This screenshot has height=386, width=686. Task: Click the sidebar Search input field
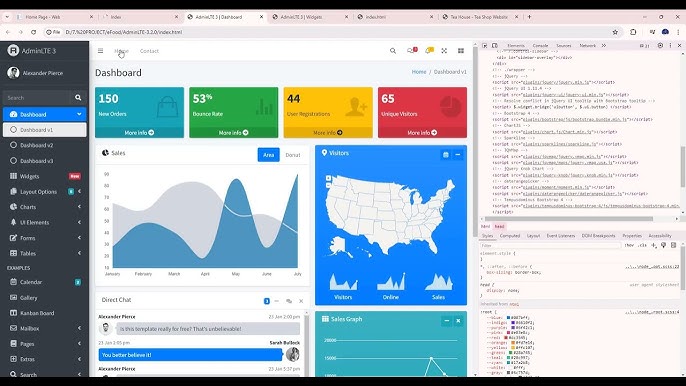(36, 98)
